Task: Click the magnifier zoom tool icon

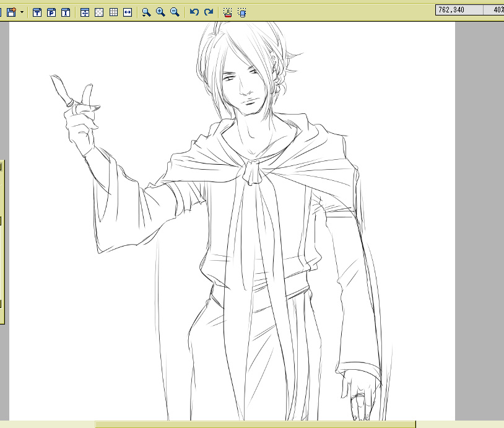Action: click(x=146, y=12)
